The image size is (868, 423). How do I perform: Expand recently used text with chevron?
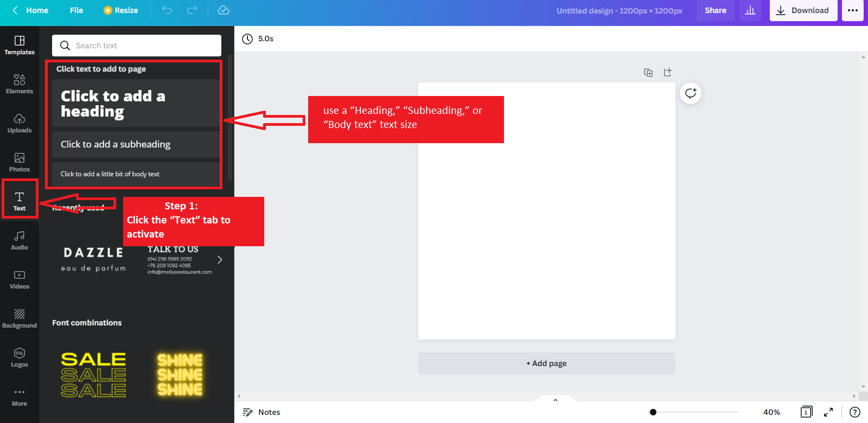point(220,260)
